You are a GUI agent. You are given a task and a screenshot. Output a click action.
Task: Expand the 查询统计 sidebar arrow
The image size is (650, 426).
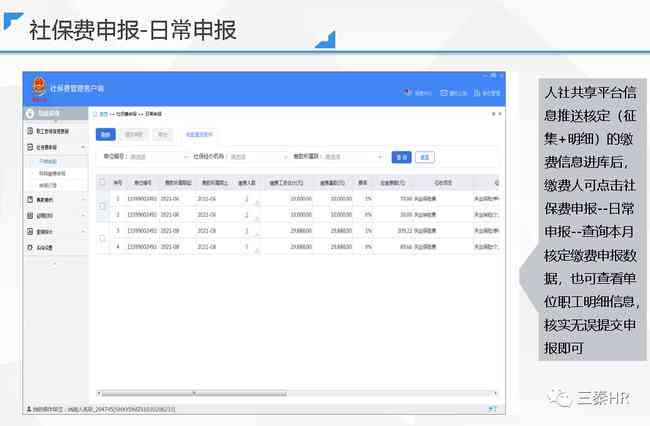[x=83, y=231]
